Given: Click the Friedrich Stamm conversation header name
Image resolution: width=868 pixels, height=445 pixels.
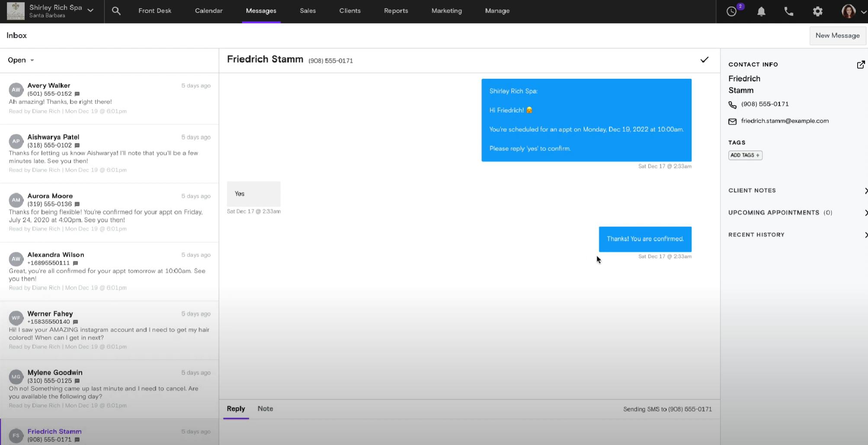Looking at the screenshot, I should 265,59.
